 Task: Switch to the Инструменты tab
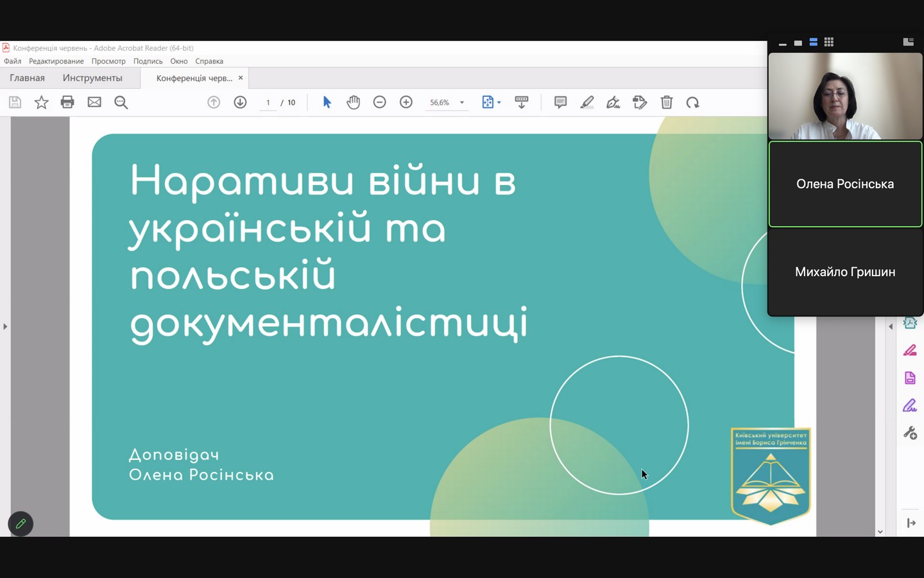click(x=92, y=78)
